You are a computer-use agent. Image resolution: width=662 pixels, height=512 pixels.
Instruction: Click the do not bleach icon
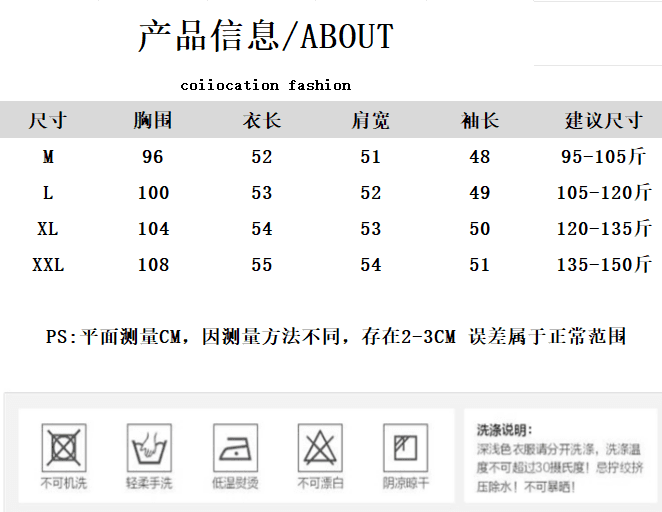coord(320,447)
